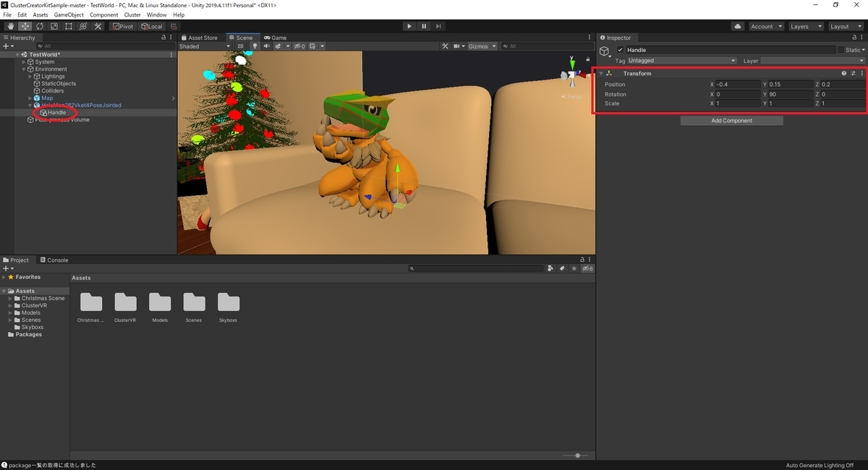Select the Scale tool
This screenshot has width=868, height=470.
(x=54, y=26)
